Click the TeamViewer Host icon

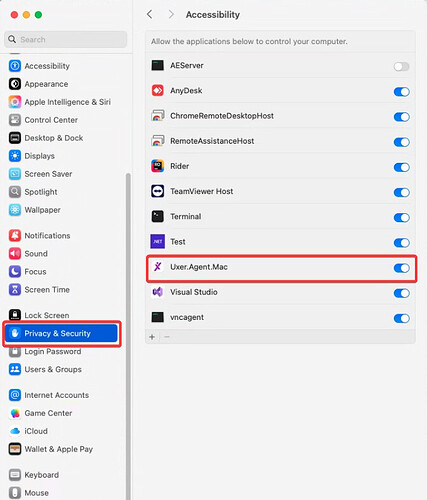coord(158,191)
